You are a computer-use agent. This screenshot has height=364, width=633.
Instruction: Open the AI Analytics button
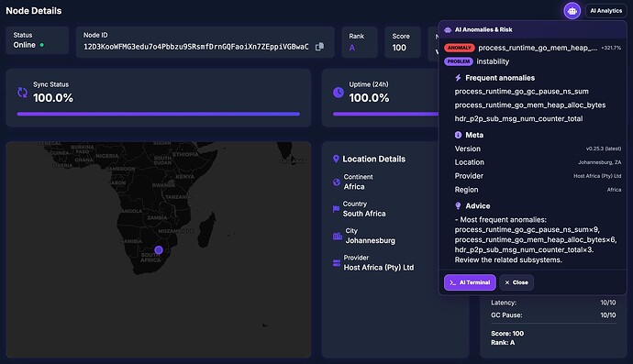tap(606, 11)
